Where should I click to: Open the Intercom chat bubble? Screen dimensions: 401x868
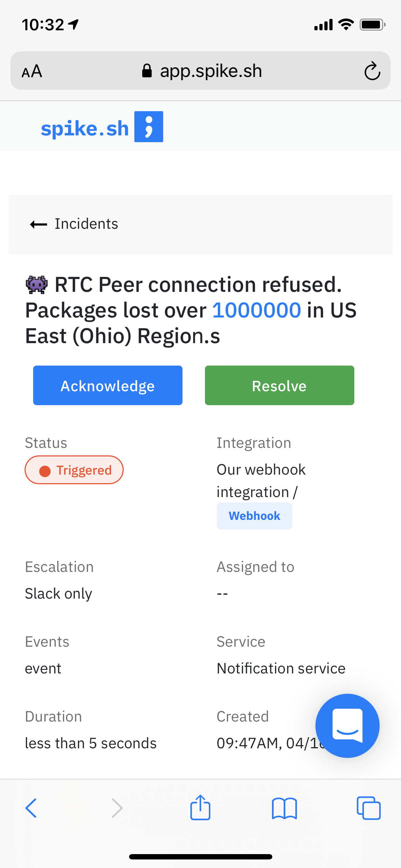coord(347,725)
